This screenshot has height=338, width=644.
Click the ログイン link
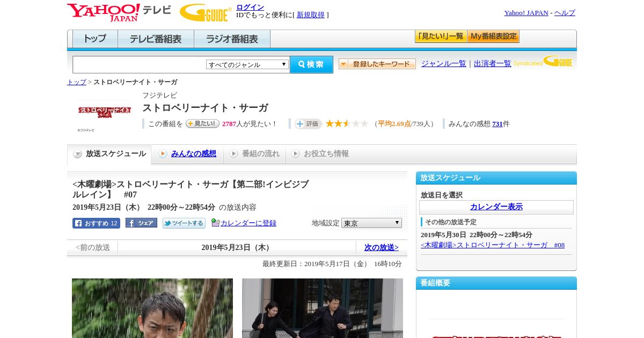[250, 7]
